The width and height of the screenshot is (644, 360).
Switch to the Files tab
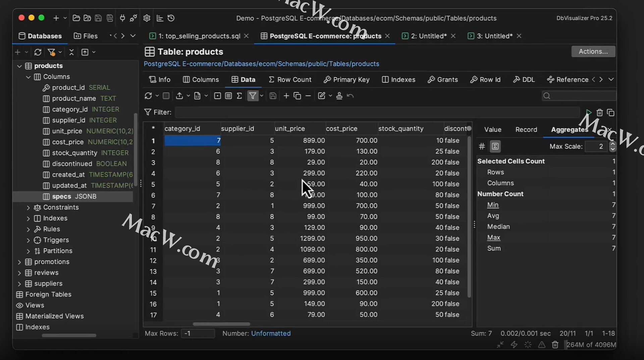click(86, 36)
